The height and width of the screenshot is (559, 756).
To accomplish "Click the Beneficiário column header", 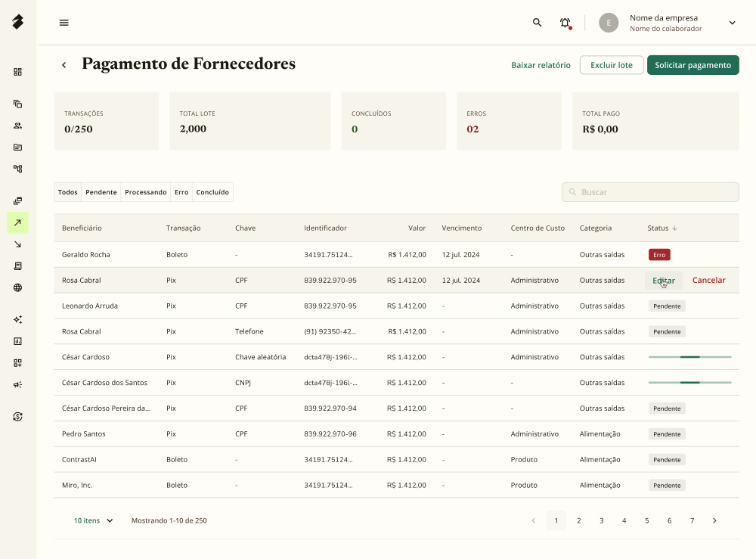I will 82,228.
